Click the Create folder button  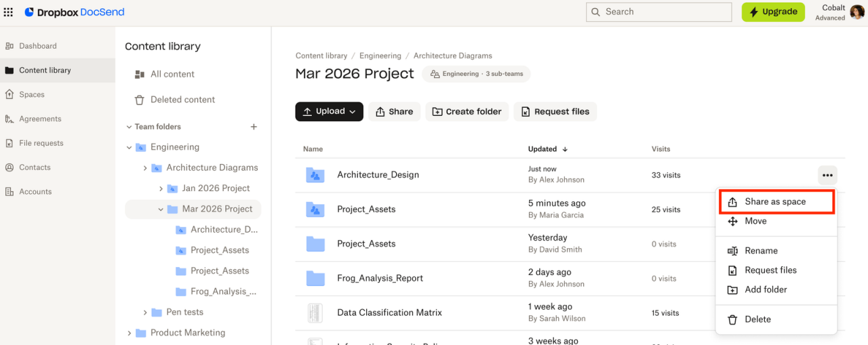click(x=467, y=112)
